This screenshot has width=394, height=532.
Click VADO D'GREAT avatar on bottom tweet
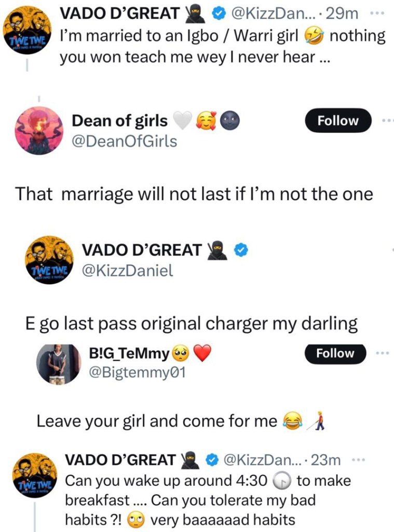[x=34, y=477]
